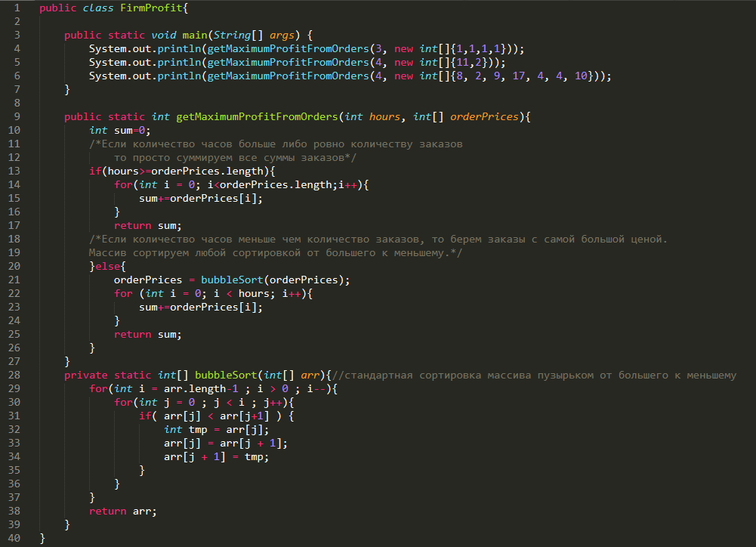Image resolution: width=756 pixels, height=547 pixels.
Task: Click the number 9 in the line 6 array
Action: click(497, 76)
